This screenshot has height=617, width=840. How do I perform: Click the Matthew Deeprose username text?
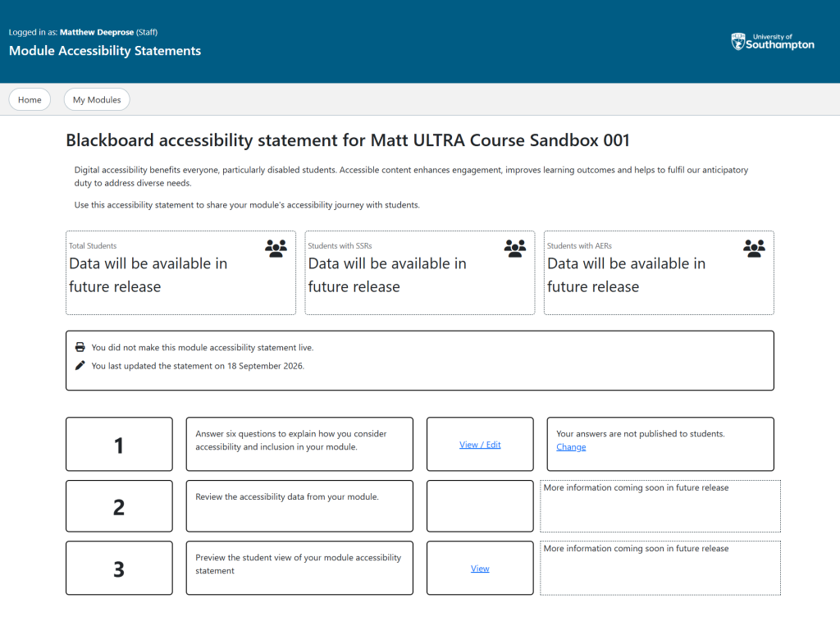tap(97, 32)
